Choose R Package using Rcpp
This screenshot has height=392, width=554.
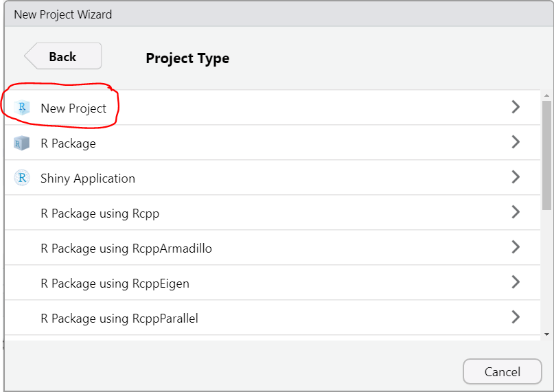pos(273,212)
